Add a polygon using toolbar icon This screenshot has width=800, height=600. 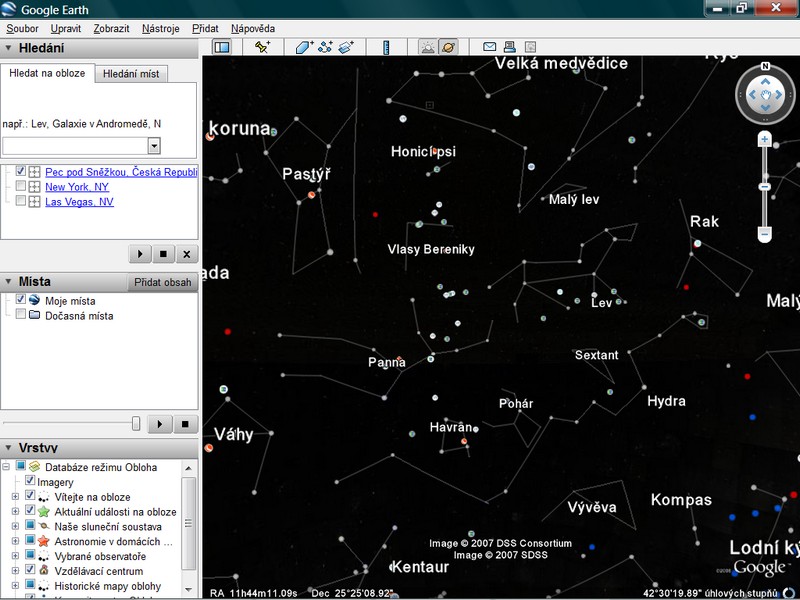click(304, 47)
